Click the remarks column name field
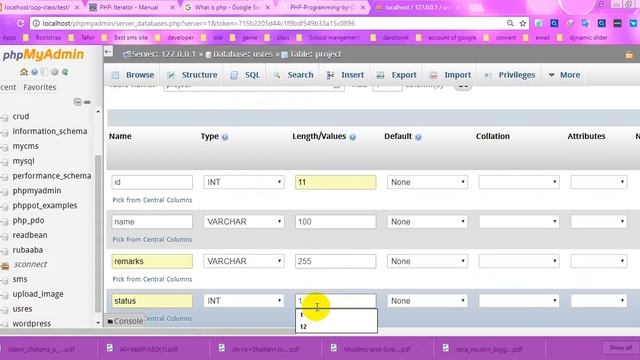Image resolution: width=640 pixels, height=360 pixels. [152, 261]
